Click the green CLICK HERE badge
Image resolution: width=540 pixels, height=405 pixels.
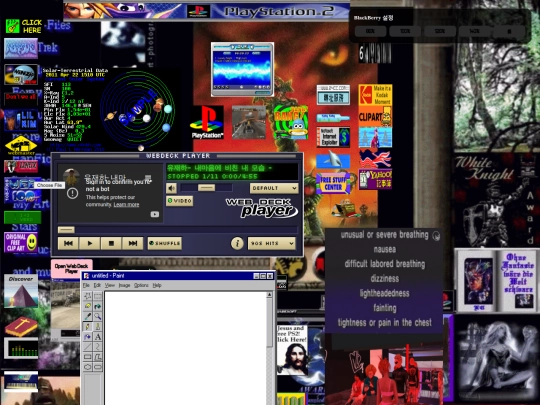click(x=24, y=26)
